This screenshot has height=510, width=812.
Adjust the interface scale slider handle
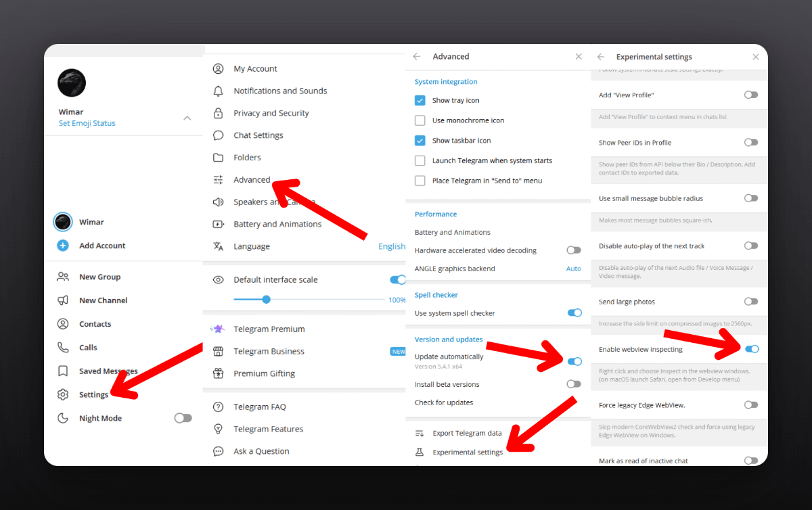coord(267,299)
